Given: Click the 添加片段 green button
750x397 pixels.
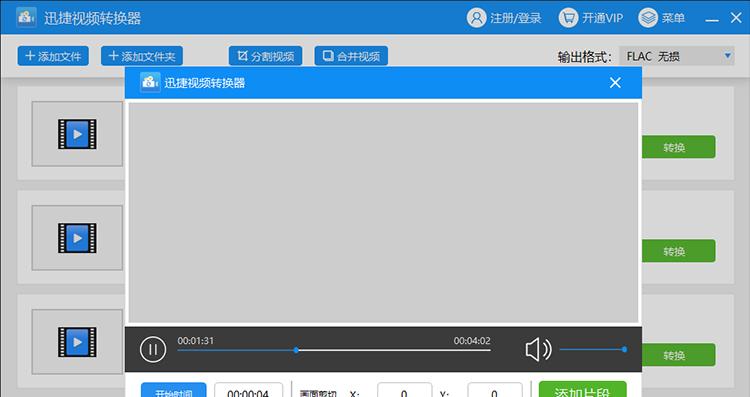Looking at the screenshot, I should point(583,390).
